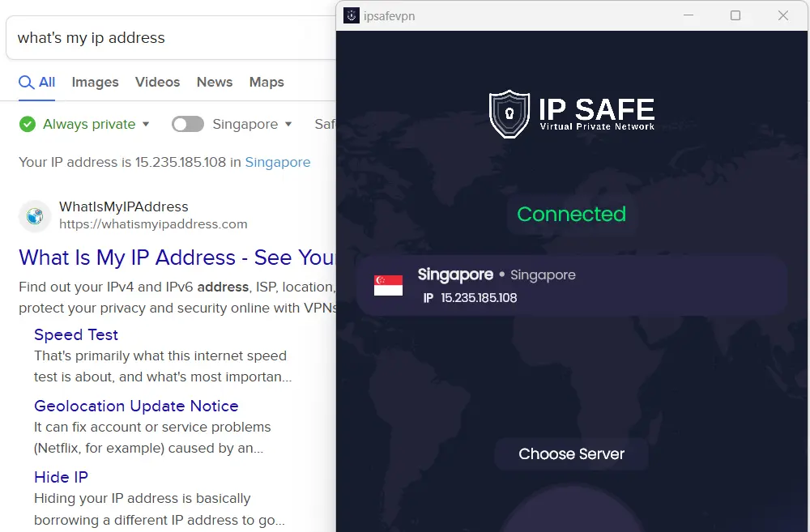Click the search box with ip query
The width and height of the screenshot is (810, 532).
(170, 38)
